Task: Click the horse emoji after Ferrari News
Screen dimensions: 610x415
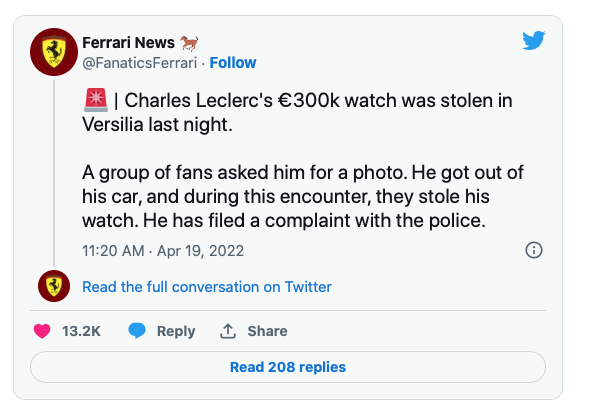Action: point(189,42)
